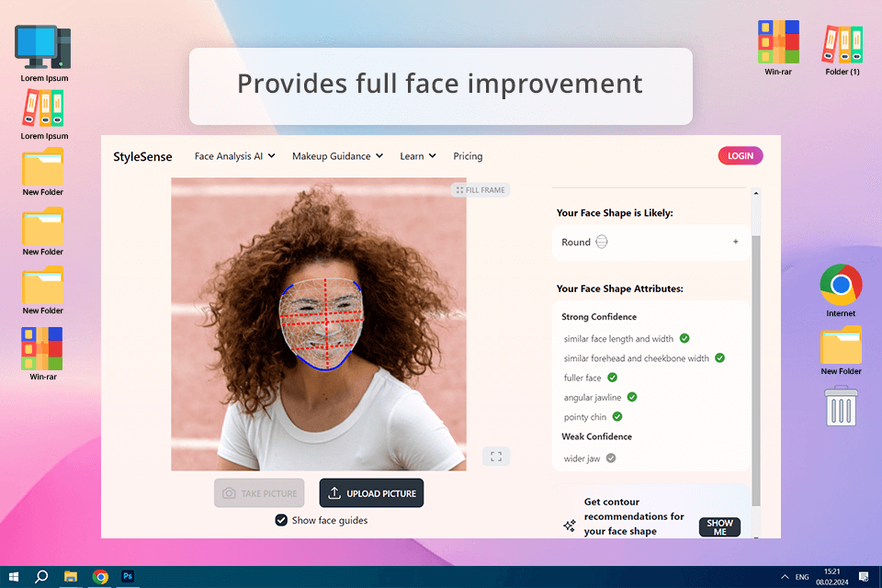Viewport: 882px width, 588px height.
Task: Open the notification center icon
Action: 864,577
